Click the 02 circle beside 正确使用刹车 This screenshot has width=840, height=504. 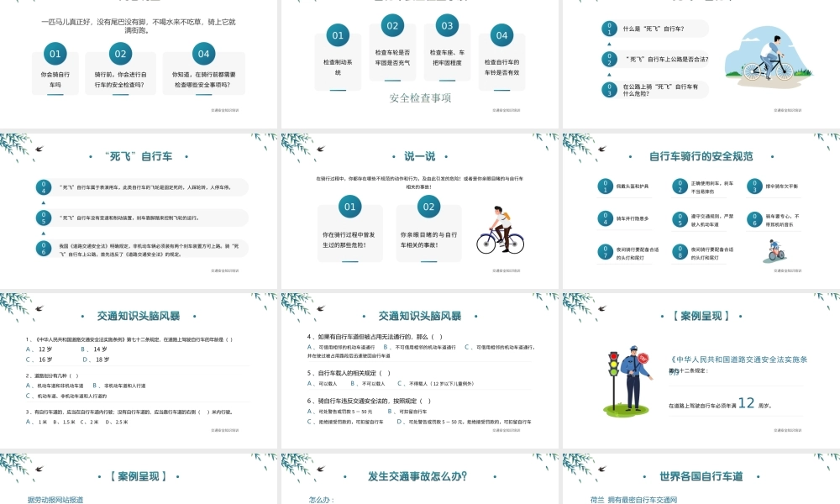(x=680, y=186)
